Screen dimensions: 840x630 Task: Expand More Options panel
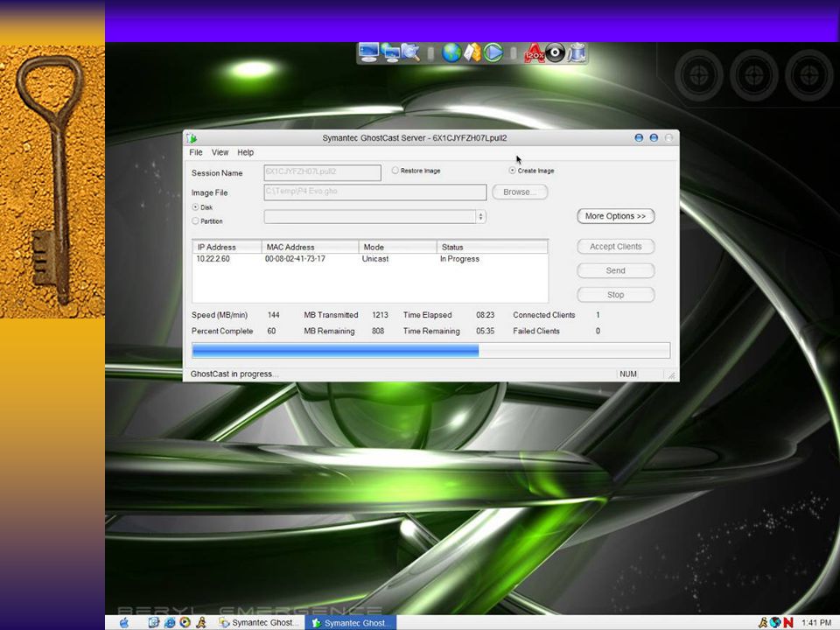[x=615, y=216]
